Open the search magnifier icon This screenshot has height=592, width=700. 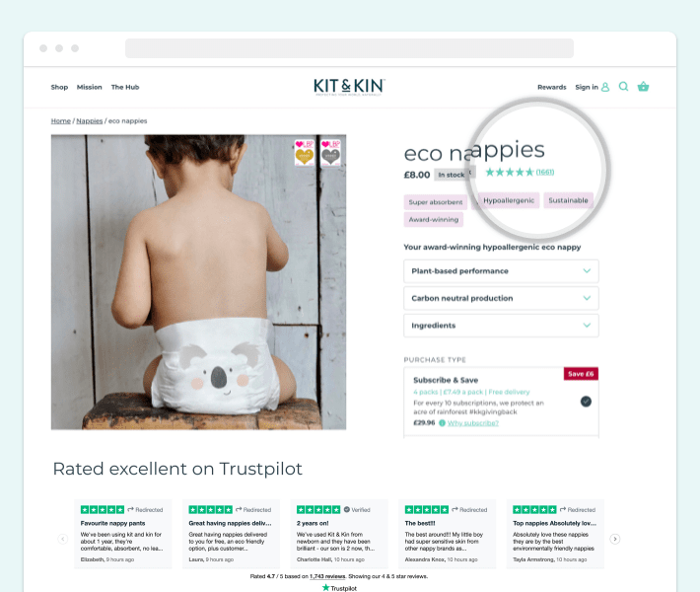[x=623, y=87]
